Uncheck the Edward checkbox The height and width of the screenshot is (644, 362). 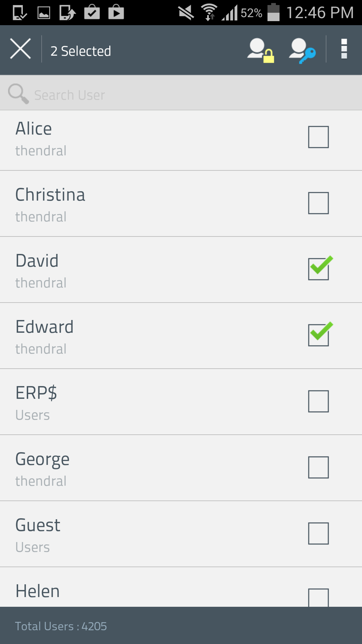click(x=320, y=334)
